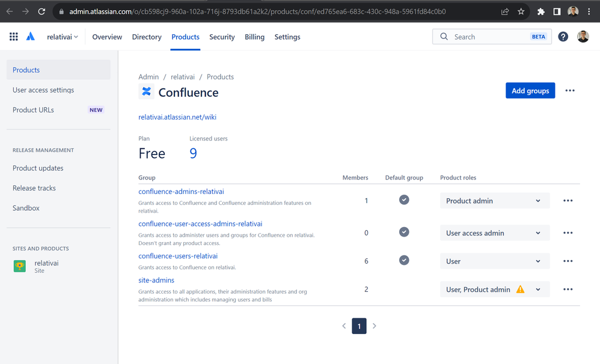Toggle default group for confluence-user-access-admins-relativai

[404, 232]
